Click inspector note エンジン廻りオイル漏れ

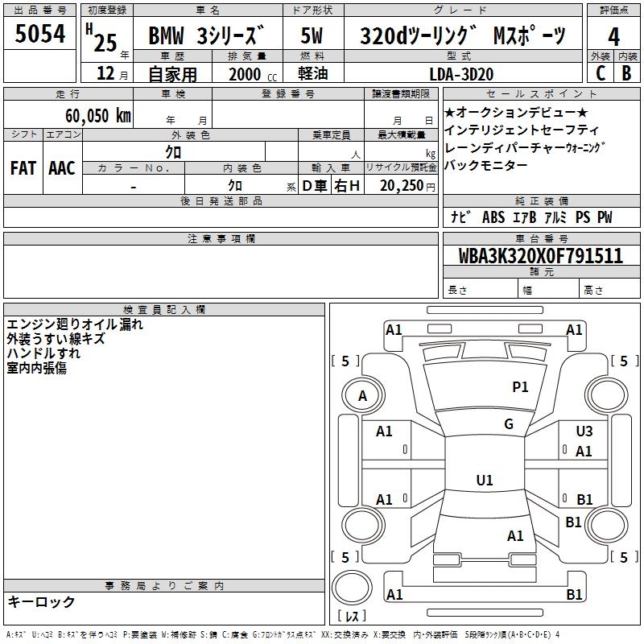75,324
